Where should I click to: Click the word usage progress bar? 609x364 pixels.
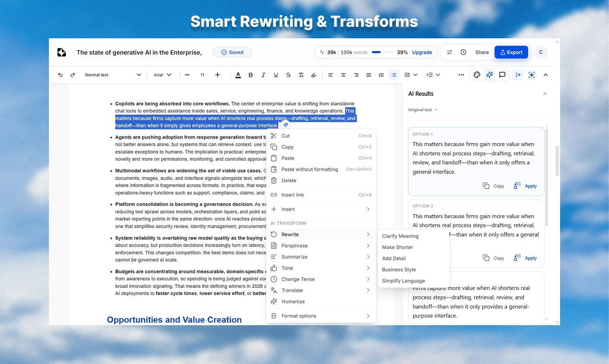[x=383, y=52]
